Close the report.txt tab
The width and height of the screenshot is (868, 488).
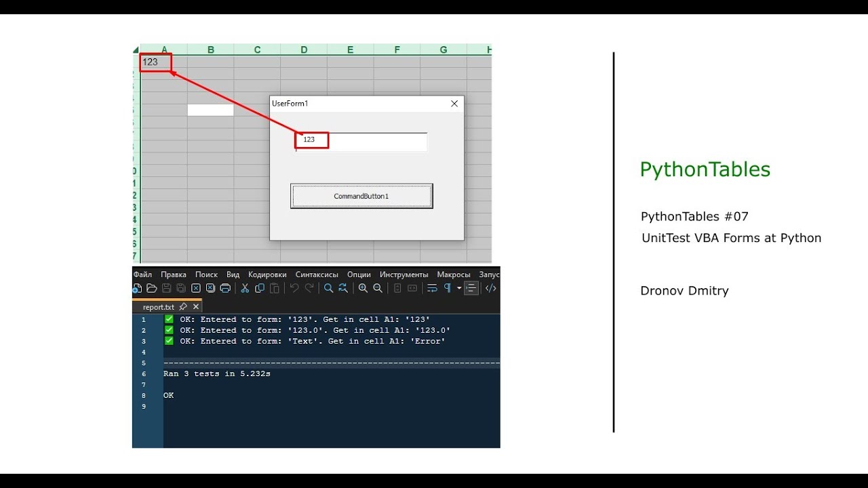coord(196,307)
